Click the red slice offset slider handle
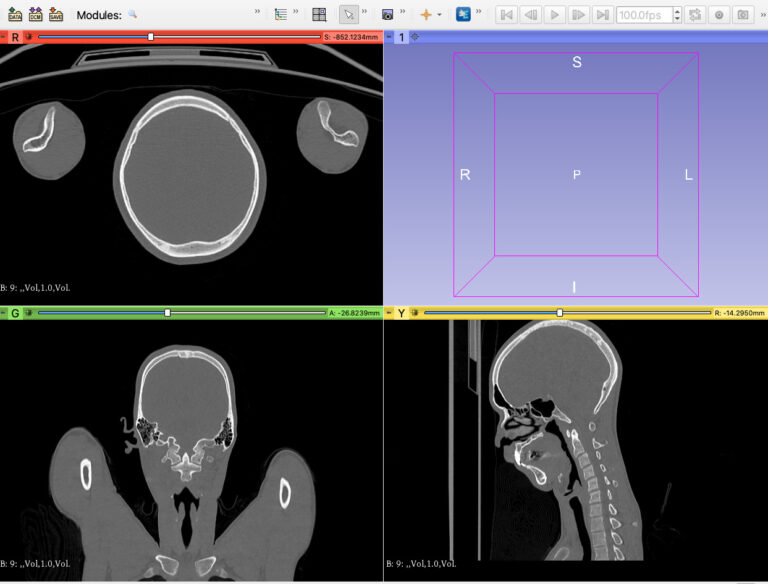This screenshot has width=768, height=584. click(x=151, y=37)
